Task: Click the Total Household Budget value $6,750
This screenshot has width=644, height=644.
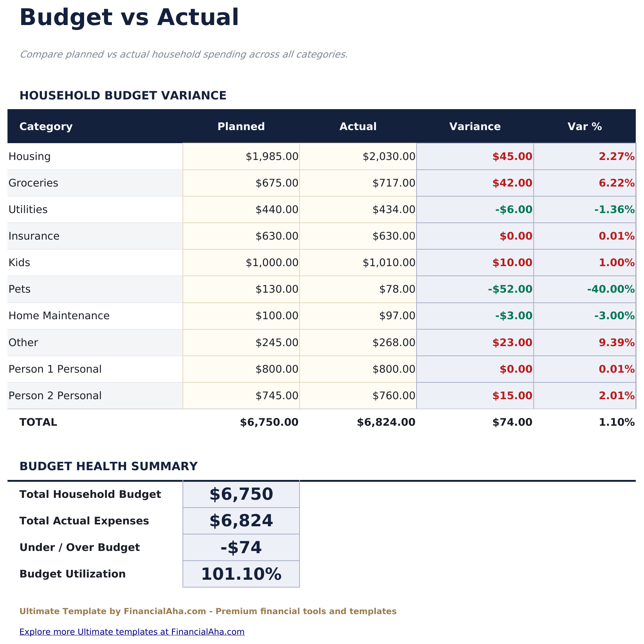Action: [x=241, y=494]
